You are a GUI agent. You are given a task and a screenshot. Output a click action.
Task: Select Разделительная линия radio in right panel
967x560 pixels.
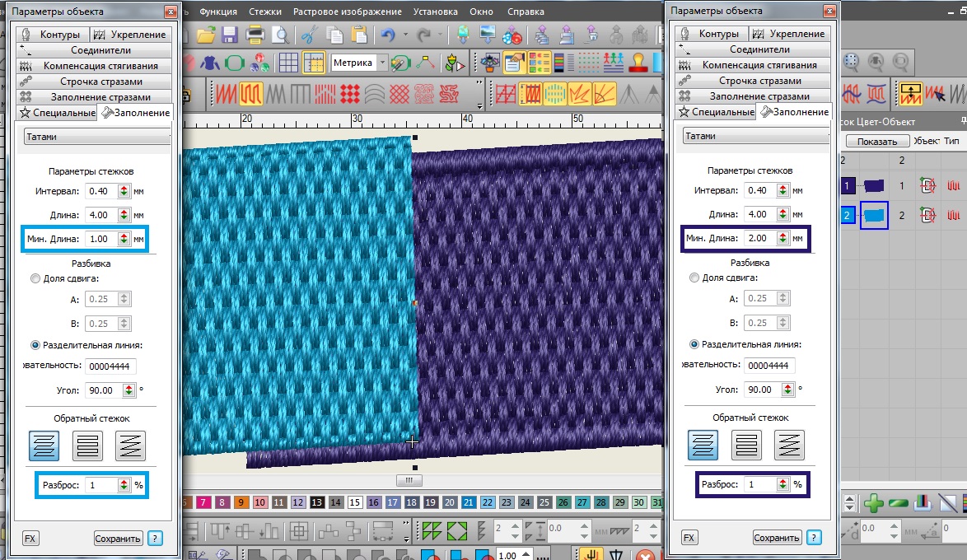pos(694,344)
